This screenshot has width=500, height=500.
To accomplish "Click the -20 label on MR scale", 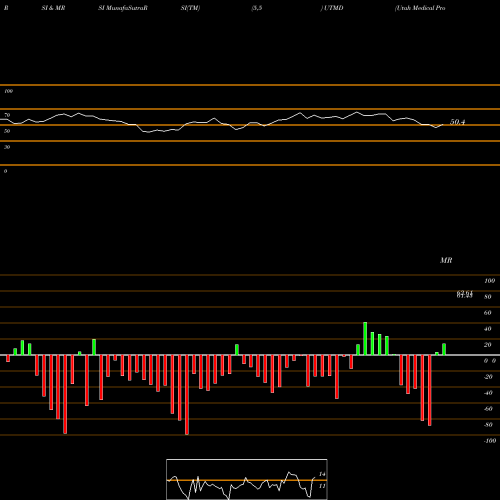I will coord(488,377).
